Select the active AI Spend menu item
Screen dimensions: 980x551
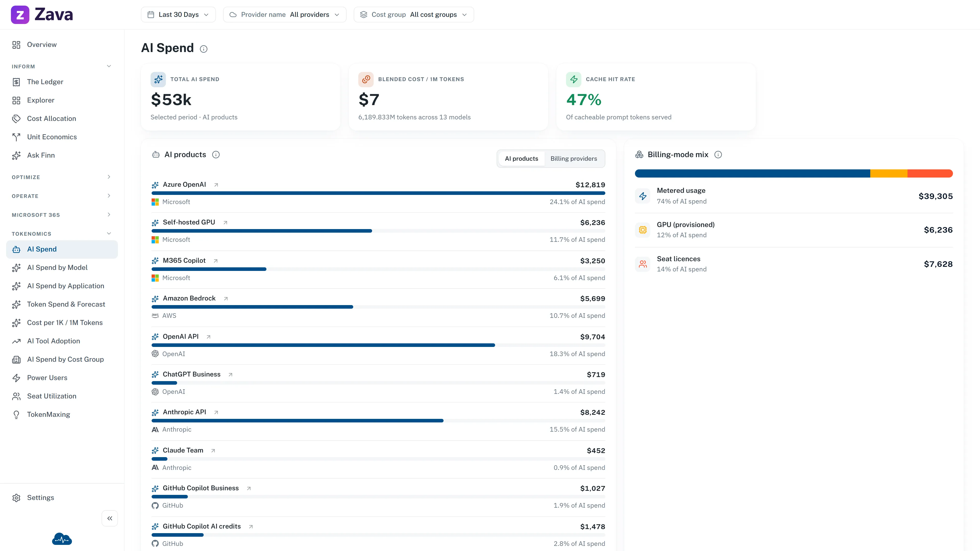click(x=62, y=249)
